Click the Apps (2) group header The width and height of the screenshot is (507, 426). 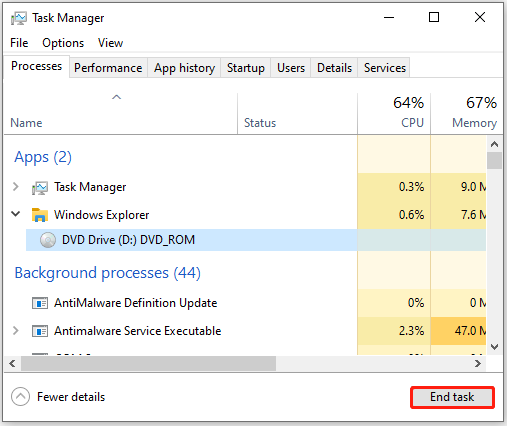[x=43, y=157]
